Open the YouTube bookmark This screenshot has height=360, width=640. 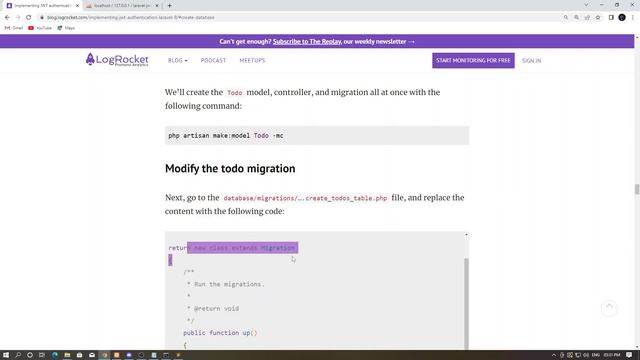coord(40,28)
